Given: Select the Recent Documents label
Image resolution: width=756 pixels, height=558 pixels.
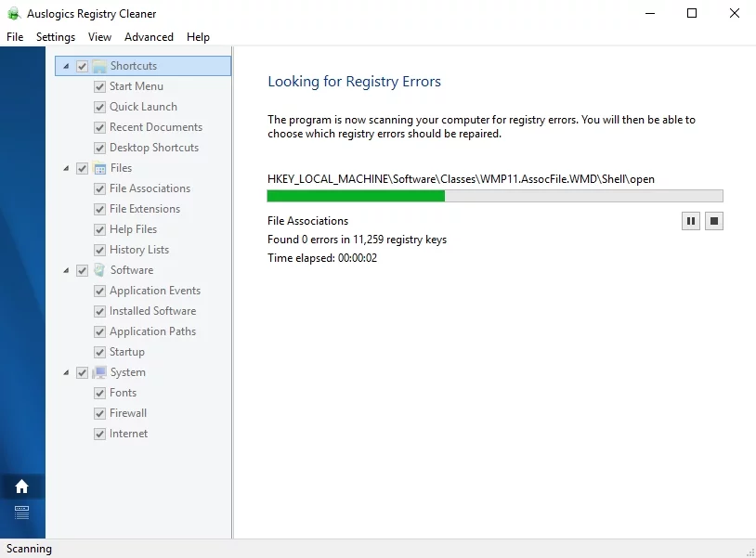Looking at the screenshot, I should (156, 126).
